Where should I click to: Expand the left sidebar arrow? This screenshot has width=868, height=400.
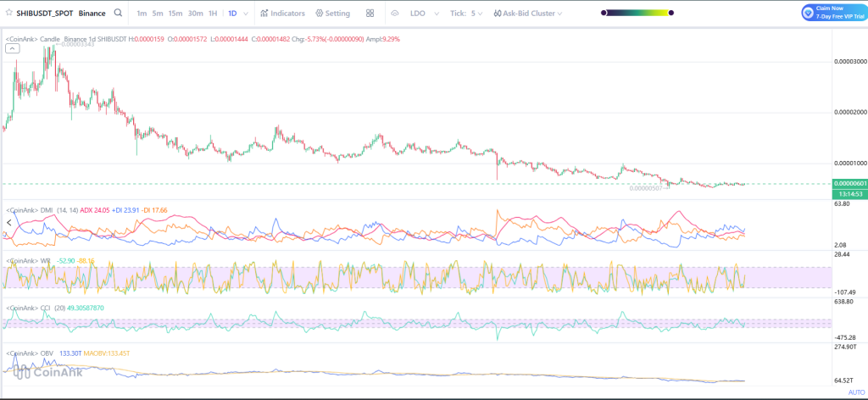(8, 222)
